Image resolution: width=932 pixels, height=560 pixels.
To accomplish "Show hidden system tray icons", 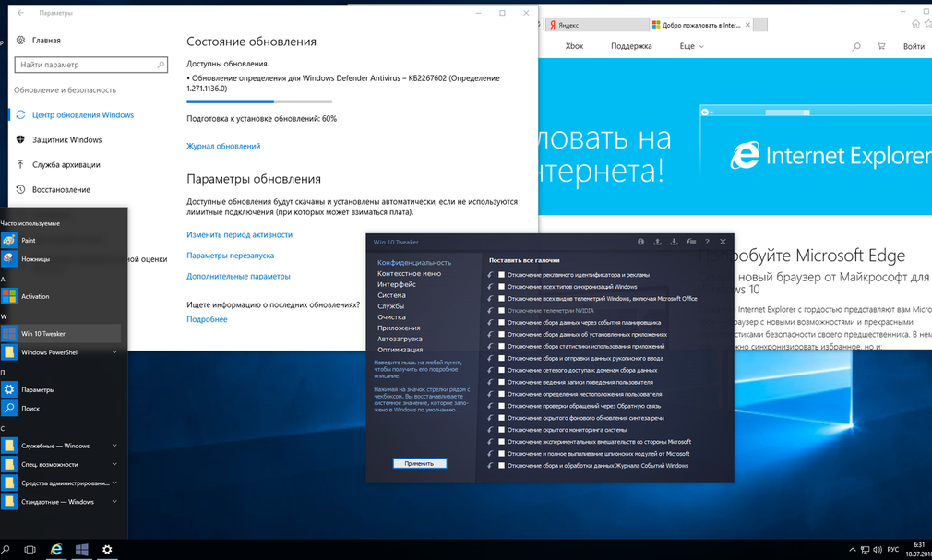I will [x=853, y=550].
